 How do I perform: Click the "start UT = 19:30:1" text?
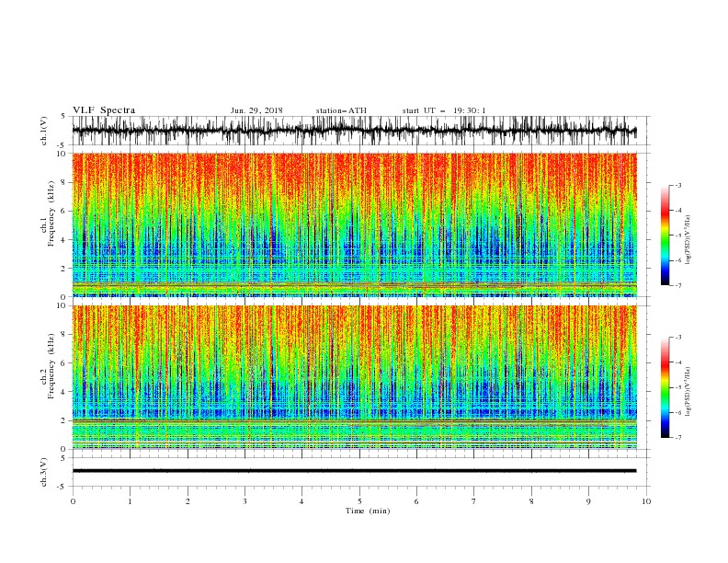[444, 110]
